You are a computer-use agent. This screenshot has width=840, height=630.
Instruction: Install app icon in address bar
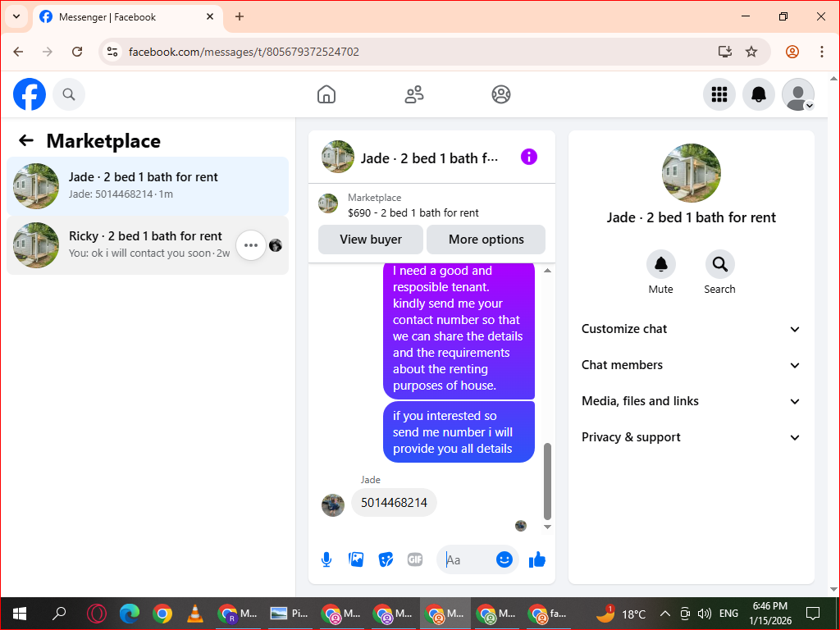tap(725, 52)
